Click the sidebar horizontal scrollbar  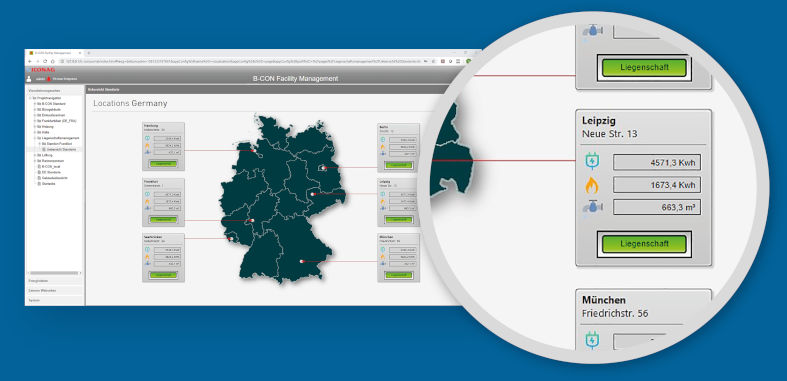[54, 273]
